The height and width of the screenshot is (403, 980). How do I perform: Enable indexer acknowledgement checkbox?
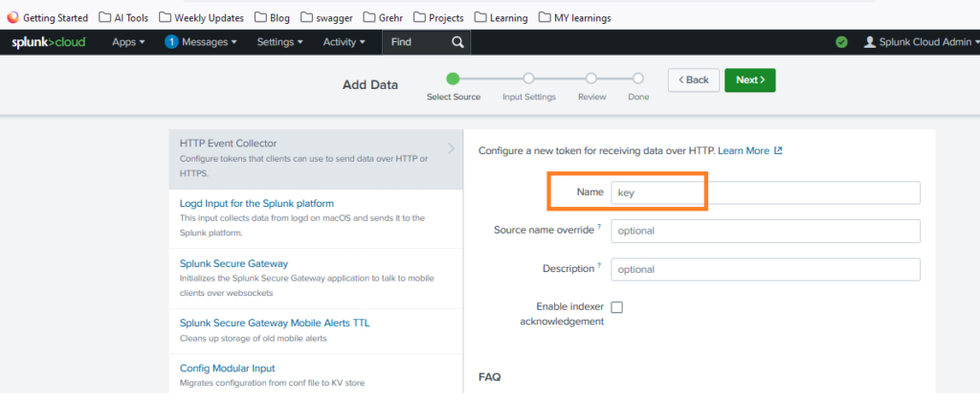[616, 307]
